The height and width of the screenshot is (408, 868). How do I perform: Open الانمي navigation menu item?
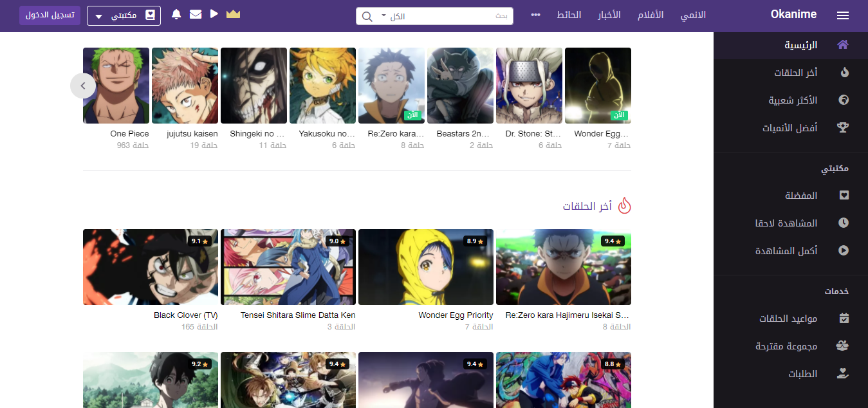pyautogui.click(x=693, y=15)
